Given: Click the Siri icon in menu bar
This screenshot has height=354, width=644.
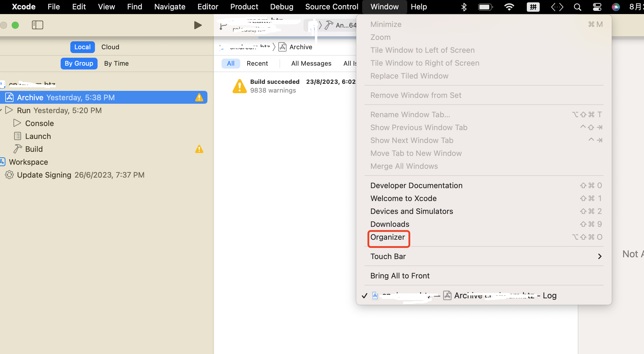Looking at the screenshot, I should [x=616, y=7].
